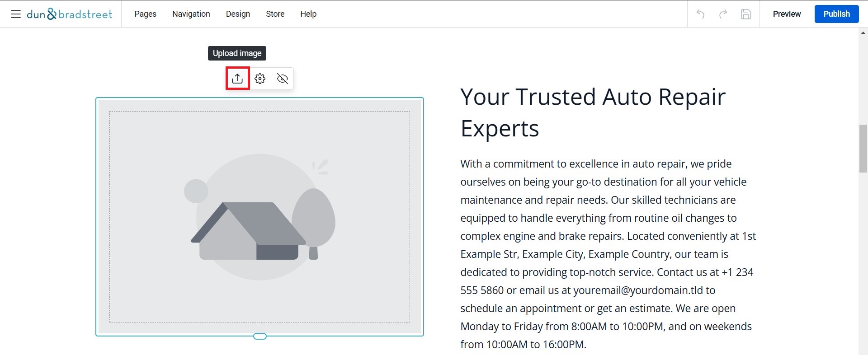Open the hamburger menu
Viewport: 868px width, 355px height.
[16, 14]
